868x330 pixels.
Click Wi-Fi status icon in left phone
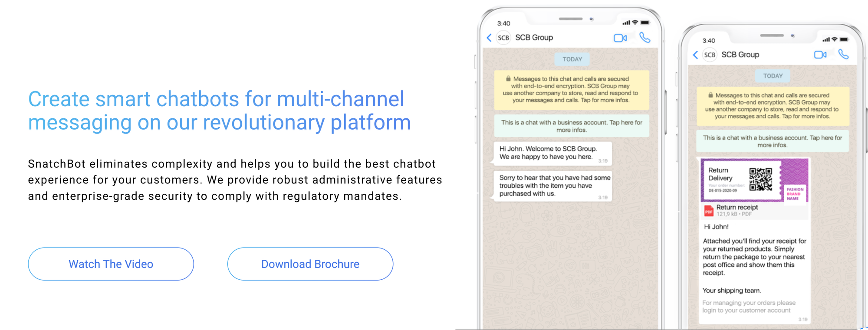(635, 22)
